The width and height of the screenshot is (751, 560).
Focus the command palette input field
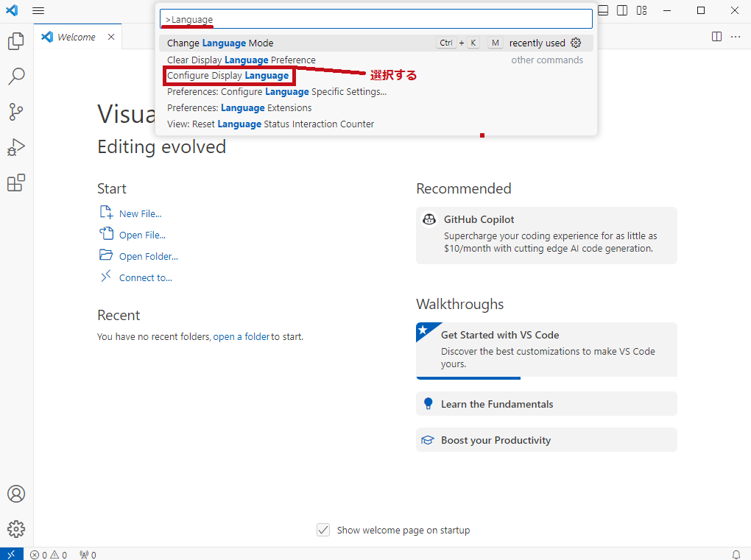pos(376,19)
